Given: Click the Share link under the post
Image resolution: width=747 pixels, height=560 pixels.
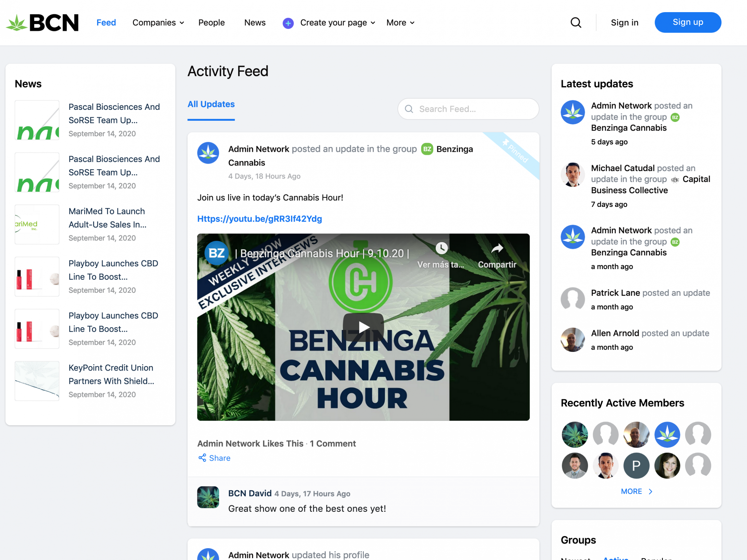Looking at the screenshot, I should click(x=219, y=458).
